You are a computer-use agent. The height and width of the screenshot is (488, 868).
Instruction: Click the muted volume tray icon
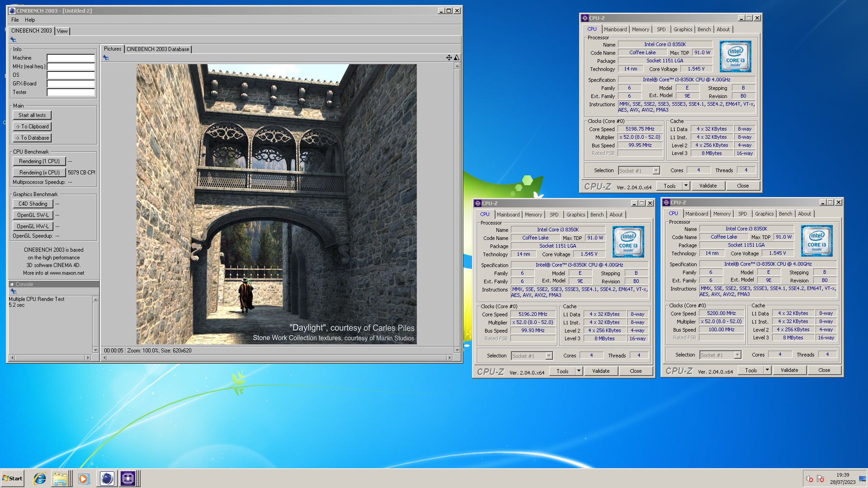[810, 479]
